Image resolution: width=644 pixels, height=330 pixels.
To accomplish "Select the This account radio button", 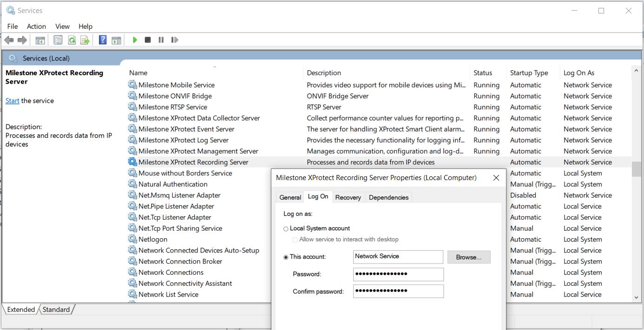I will coord(286,257).
